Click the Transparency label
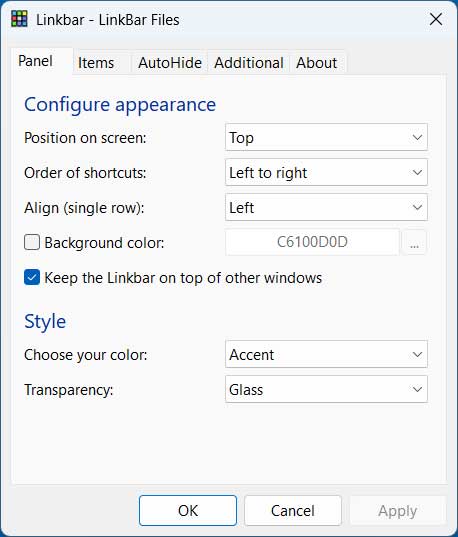 pyautogui.click(x=69, y=390)
